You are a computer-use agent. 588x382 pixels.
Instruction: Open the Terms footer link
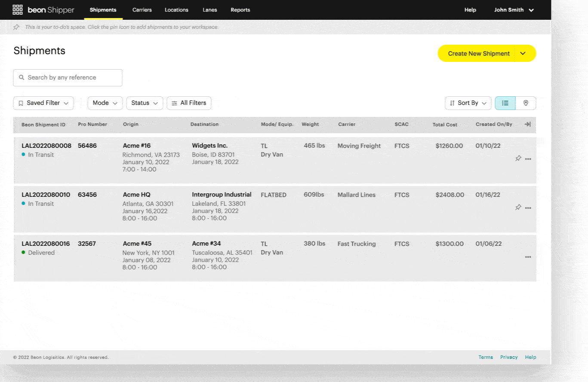[486, 357]
